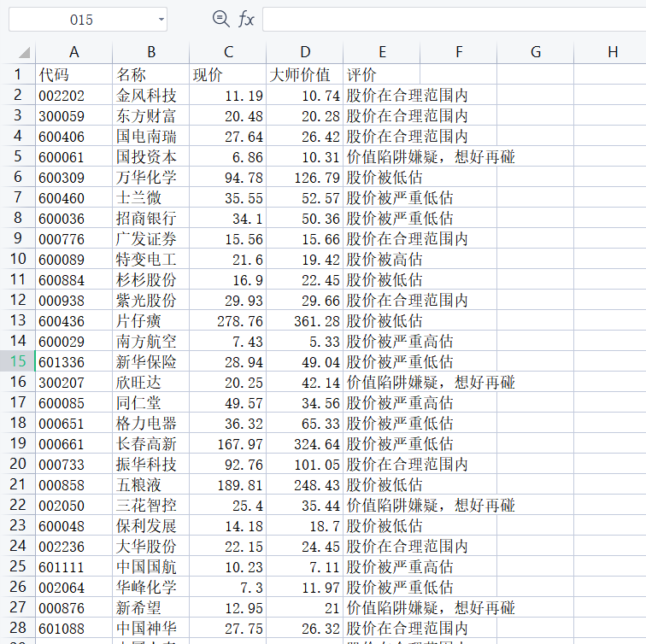The image size is (646, 644).
Task: Click value cell 361.28
Action: coord(305,321)
